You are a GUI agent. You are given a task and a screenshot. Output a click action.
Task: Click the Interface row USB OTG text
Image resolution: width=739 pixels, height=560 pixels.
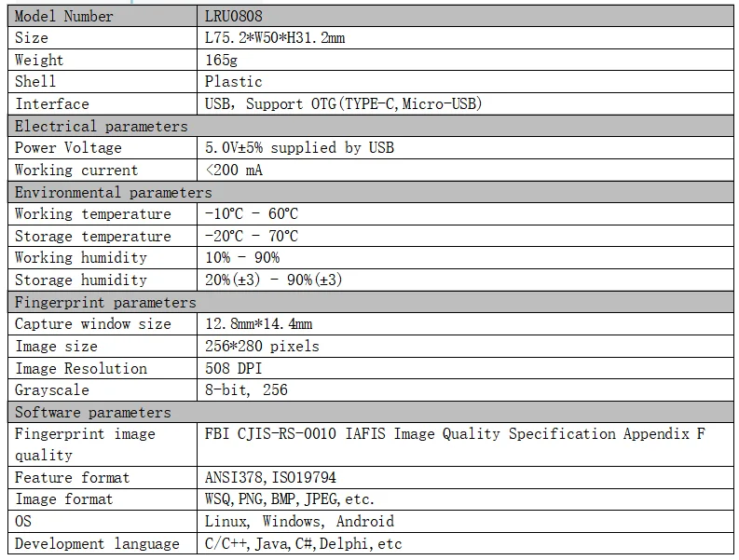point(343,103)
